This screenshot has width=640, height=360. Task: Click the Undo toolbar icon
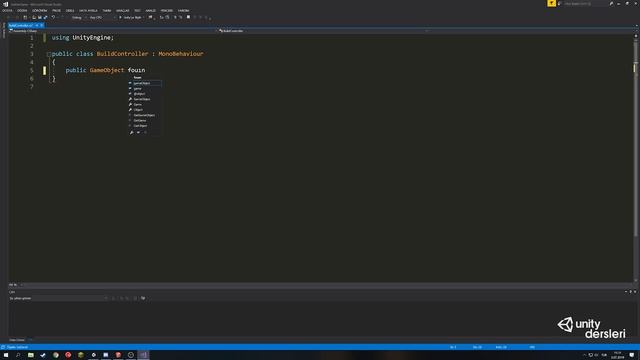pyautogui.click(x=53, y=18)
